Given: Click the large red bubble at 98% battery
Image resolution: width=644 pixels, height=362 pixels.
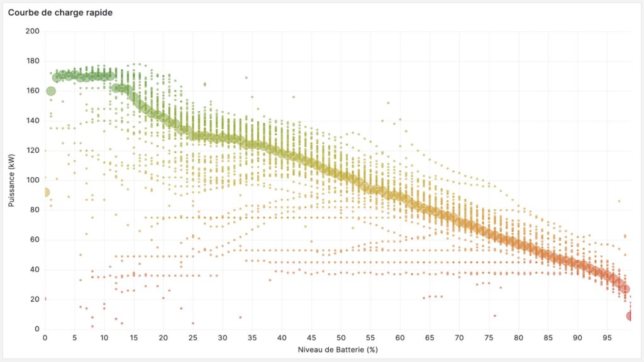Looking at the screenshot, I should coord(625,289).
